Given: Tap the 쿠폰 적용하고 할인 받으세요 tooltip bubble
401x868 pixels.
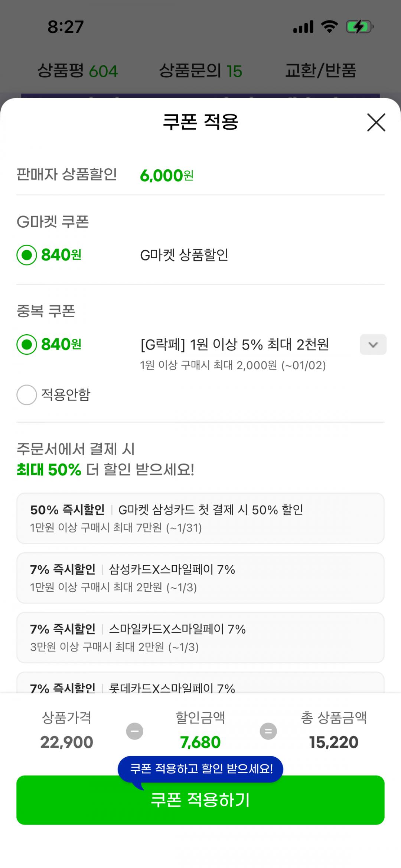Looking at the screenshot, I should pyautogui.click(x=200, y=768).
